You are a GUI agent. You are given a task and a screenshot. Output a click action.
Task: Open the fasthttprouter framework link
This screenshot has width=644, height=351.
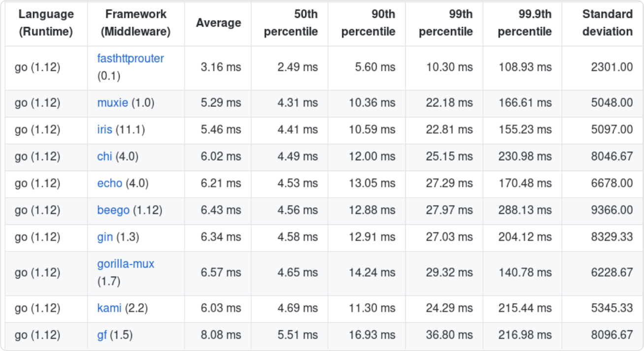130,58
